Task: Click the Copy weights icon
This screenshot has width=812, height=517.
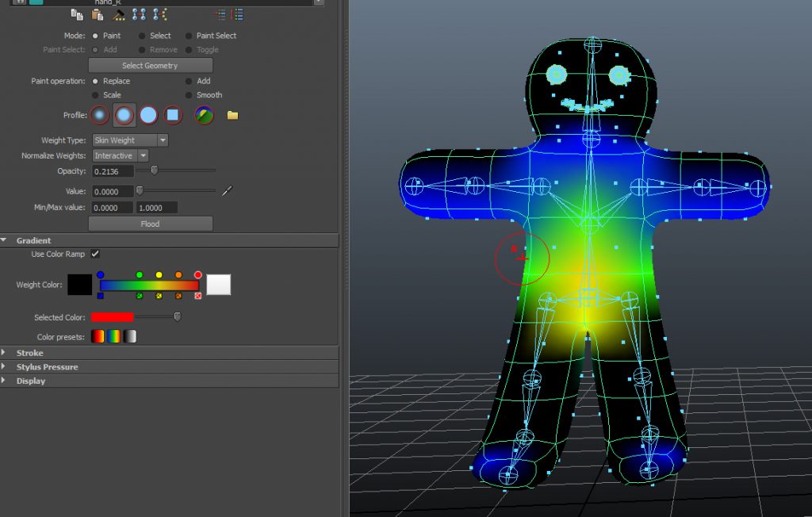Action: tap(77, 15)
